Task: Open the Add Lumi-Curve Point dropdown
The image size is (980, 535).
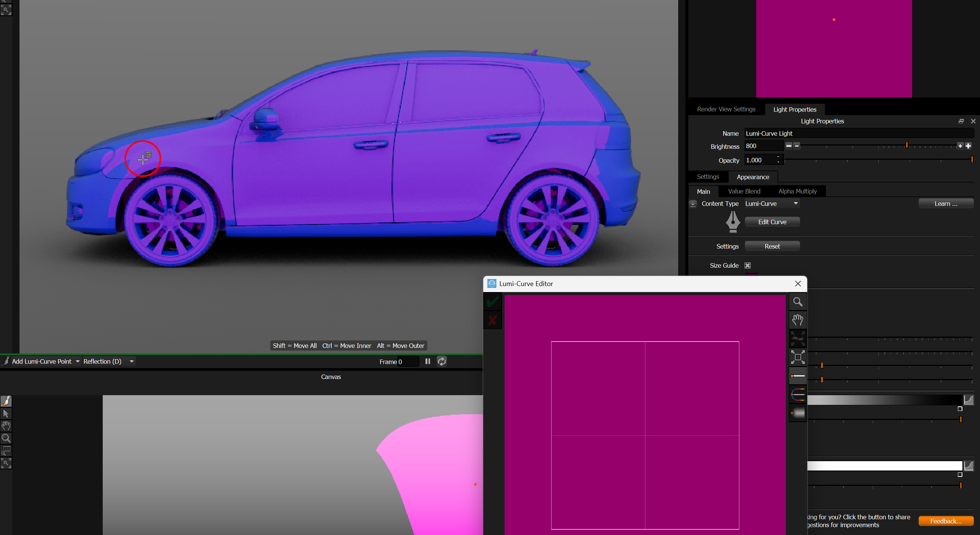Action: pyautogui.click(x=78, y=361)
